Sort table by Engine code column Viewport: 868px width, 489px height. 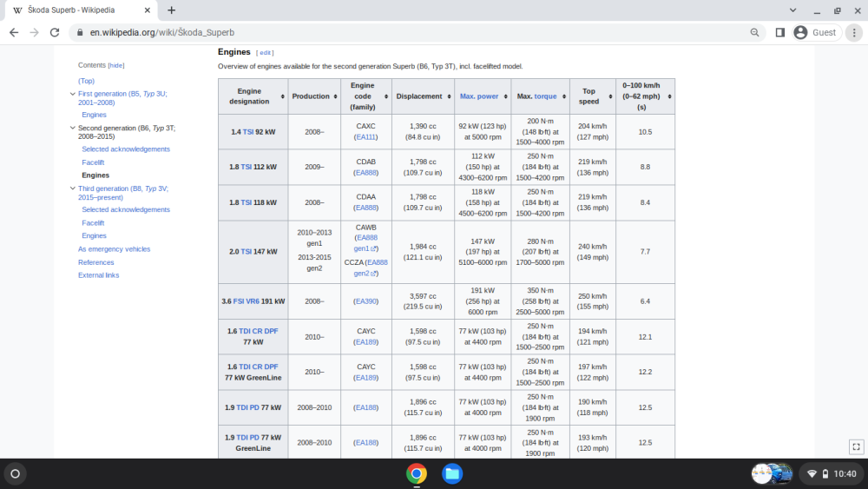click(386, 96)
